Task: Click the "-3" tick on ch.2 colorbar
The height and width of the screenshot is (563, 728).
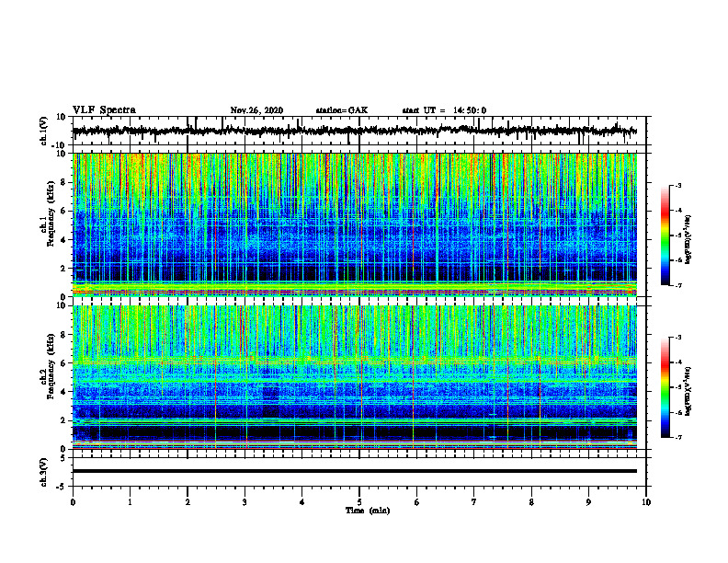Action: pyautogui.click(x=677, y=338)
